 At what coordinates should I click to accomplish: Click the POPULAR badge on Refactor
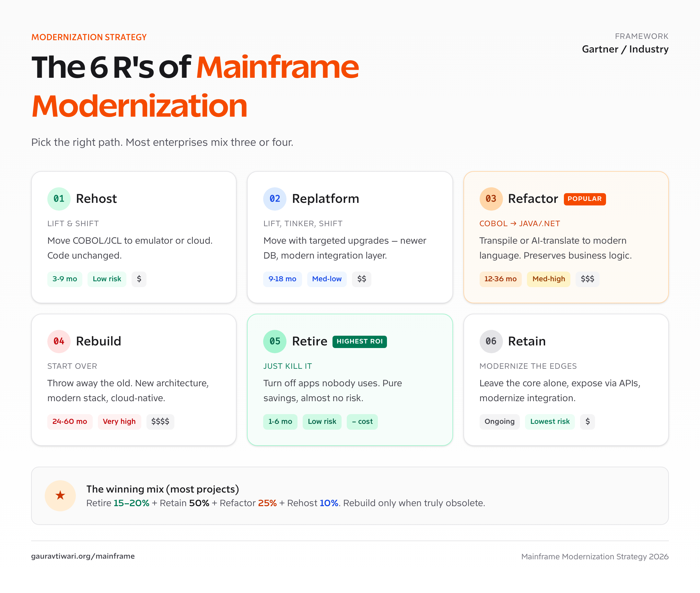585,199
